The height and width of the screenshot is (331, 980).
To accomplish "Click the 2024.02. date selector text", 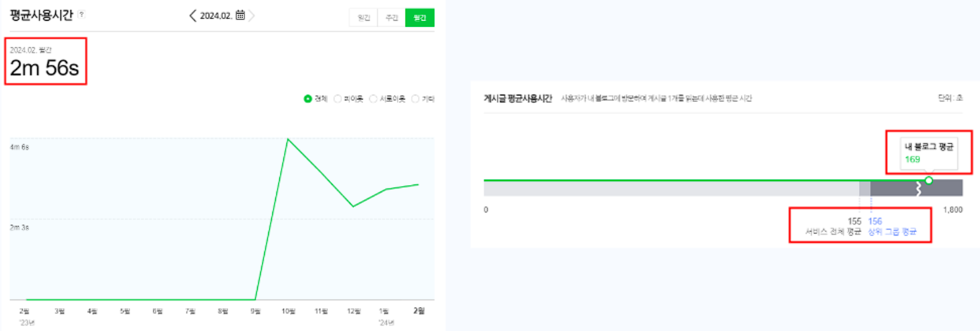I will 217,15.
